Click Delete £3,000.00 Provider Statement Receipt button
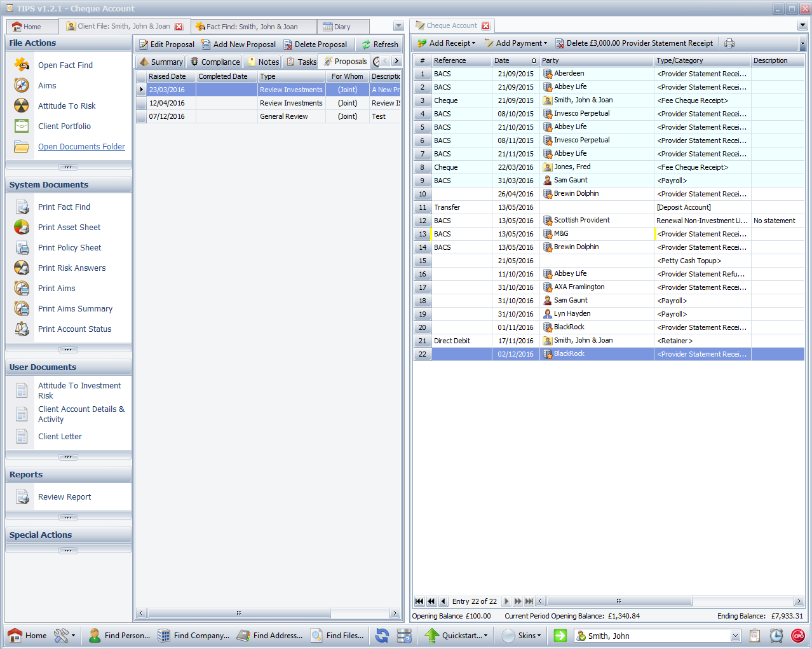 pos(633,43)
